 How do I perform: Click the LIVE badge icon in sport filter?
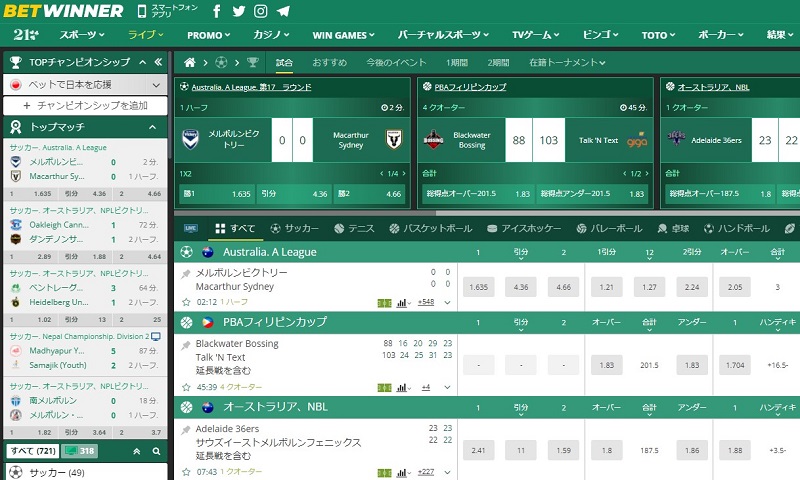point(191,228)
